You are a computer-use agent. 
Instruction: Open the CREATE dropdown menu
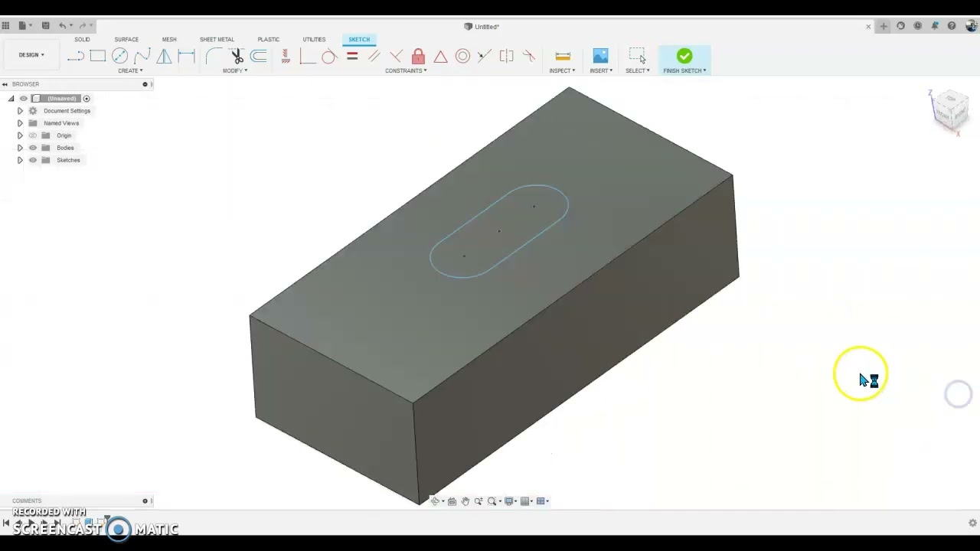coord(130,70)
